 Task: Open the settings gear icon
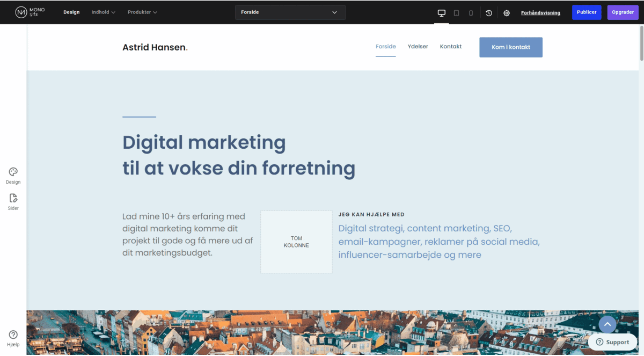(x=507, y=13)
